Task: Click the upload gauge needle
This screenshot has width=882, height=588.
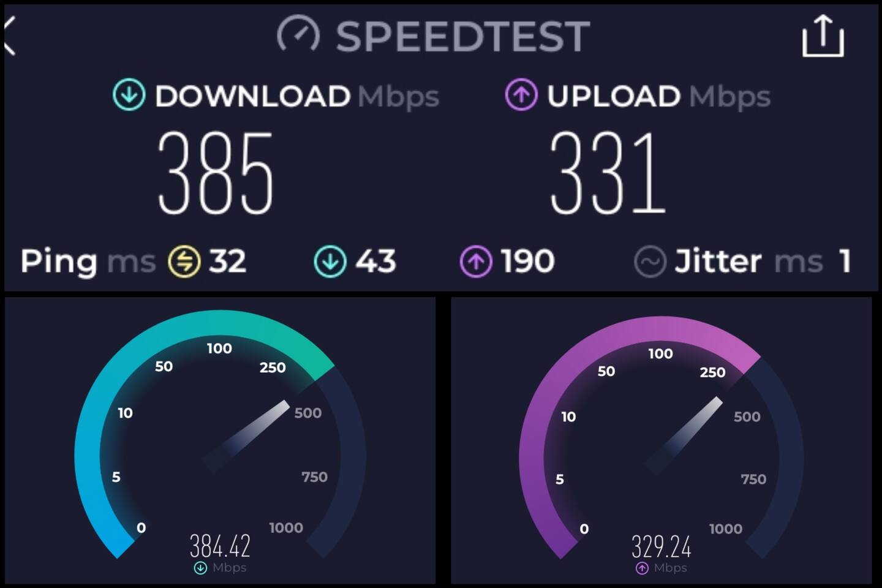Action: coord(684,435)
